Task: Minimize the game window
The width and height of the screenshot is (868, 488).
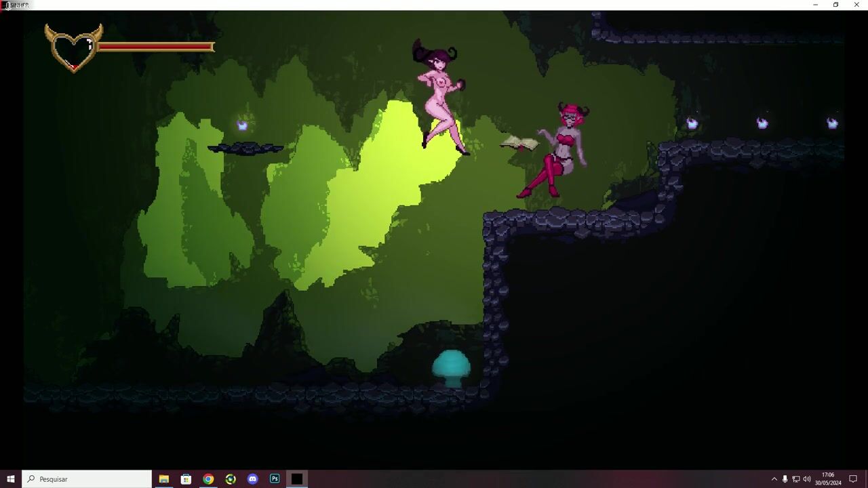Action: [x=815, y=5]
